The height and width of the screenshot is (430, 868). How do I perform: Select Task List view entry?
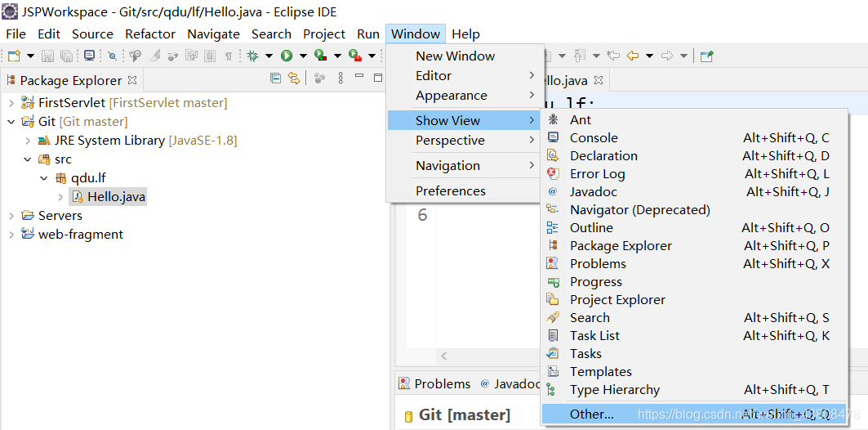(x=694, y=336)
